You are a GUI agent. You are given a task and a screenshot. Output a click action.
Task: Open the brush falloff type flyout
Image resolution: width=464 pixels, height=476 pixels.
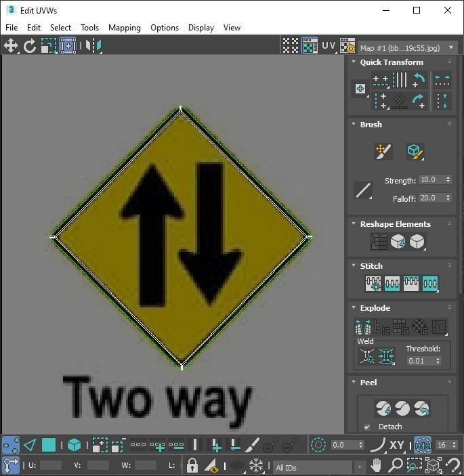tap(363, 191)
